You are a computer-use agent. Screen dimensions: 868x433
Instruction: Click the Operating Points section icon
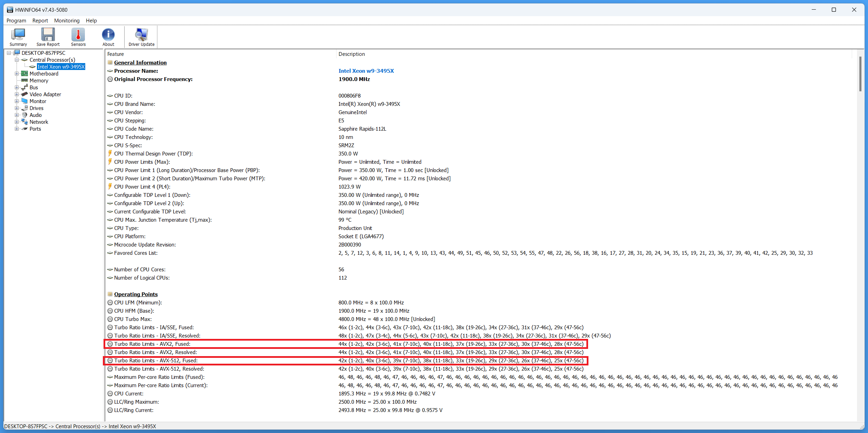tap(110, 294)
